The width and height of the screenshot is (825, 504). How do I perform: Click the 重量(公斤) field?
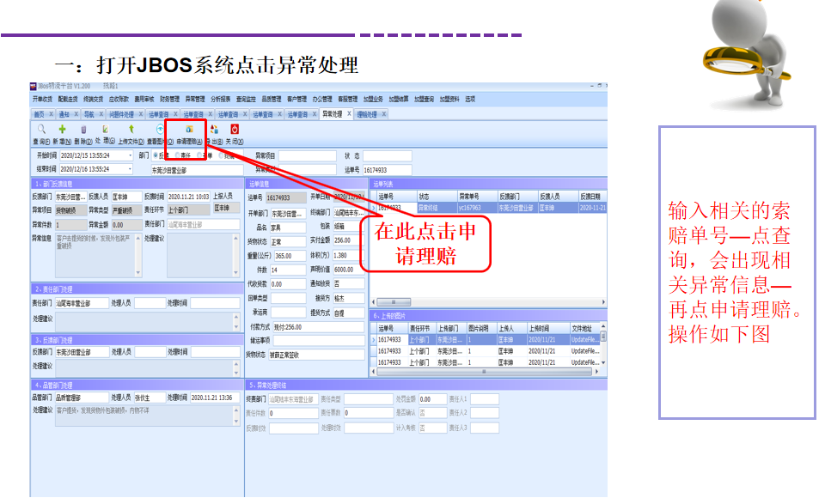click(x=290, y=256)
